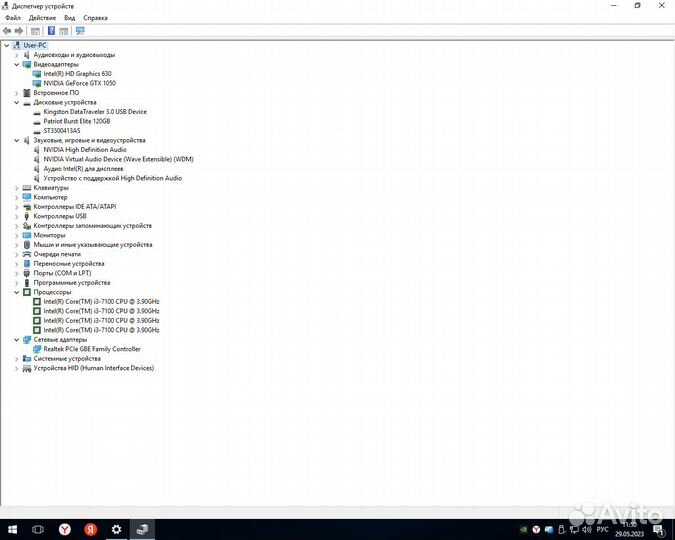Expand the Мониторы category
The height and width of the screenshot is (540, 675).
point(16,235)
